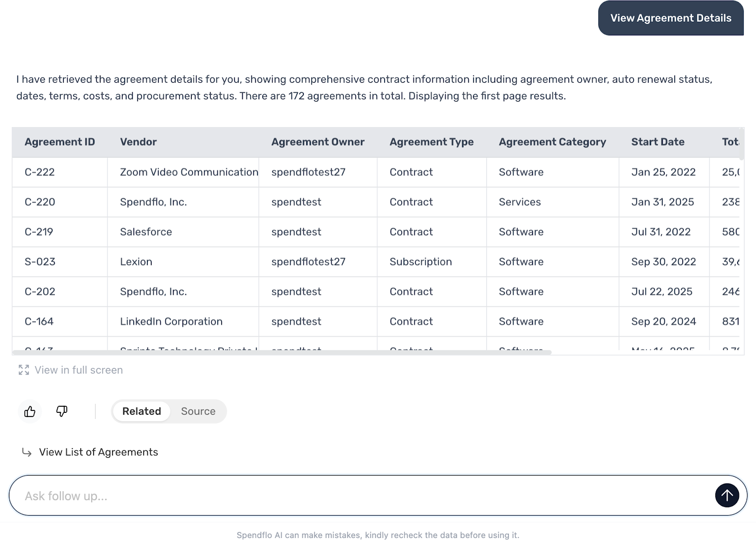Click the table's horizontal scrollbar
This screenshot has width=756, height=546.
[x=282, y=352]
